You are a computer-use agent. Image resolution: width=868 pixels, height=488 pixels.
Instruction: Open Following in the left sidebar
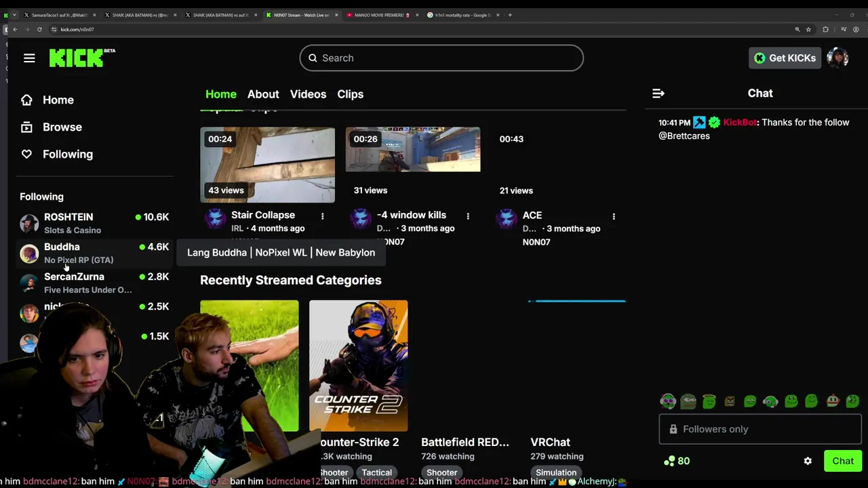click(x=68, y=154)
